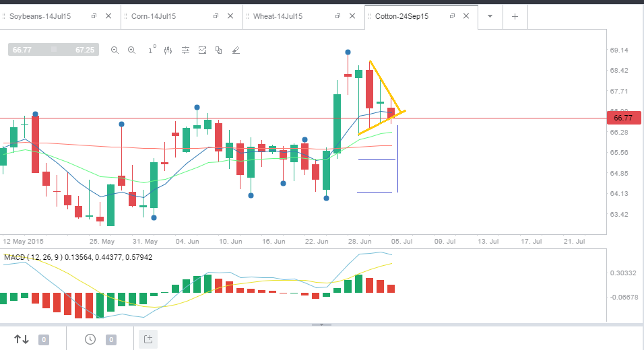This screenshot has height=350, width=644.
Task: Select the drawing pencil tool
Action: 236,50
